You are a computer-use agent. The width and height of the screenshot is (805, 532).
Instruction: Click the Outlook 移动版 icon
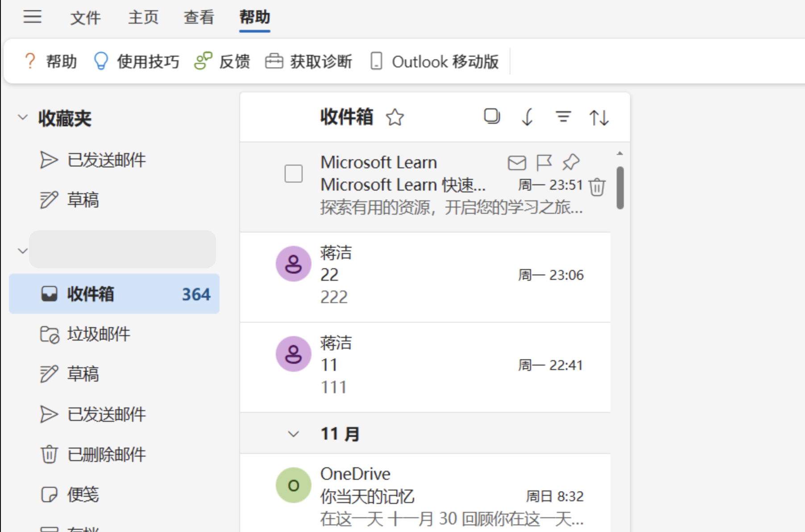coord(376,61)
